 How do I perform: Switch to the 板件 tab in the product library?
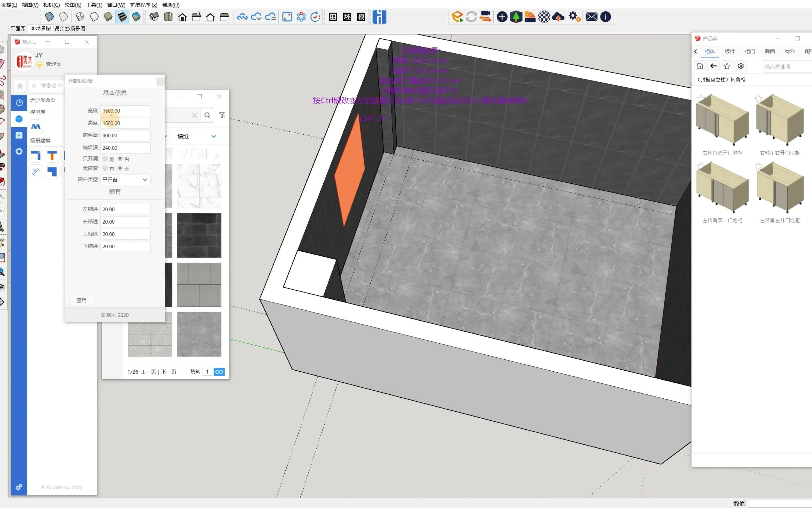tap(730, 52)
